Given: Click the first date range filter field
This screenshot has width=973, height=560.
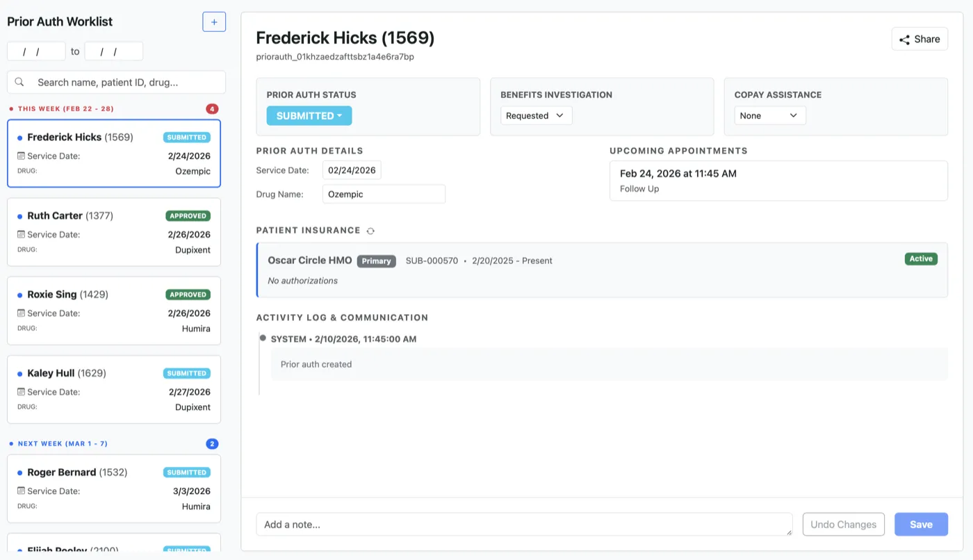Looking at the screenshot, I should (x=35, y=51).
